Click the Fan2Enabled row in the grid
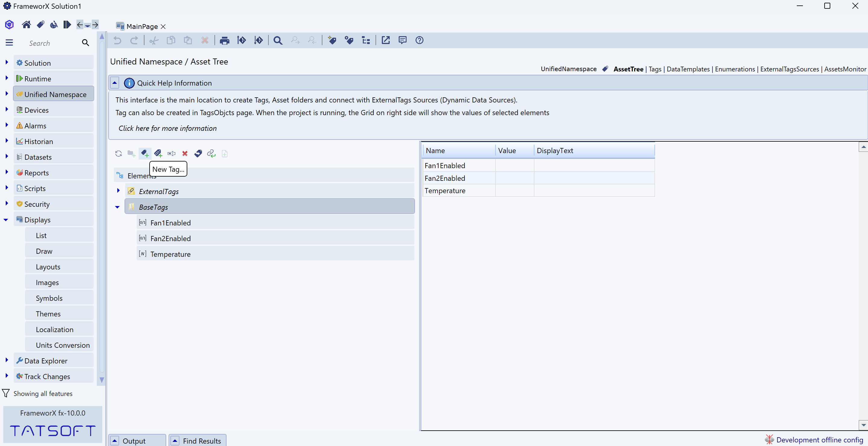The height and width of the screenshot is (446, 868). point(538,178)
